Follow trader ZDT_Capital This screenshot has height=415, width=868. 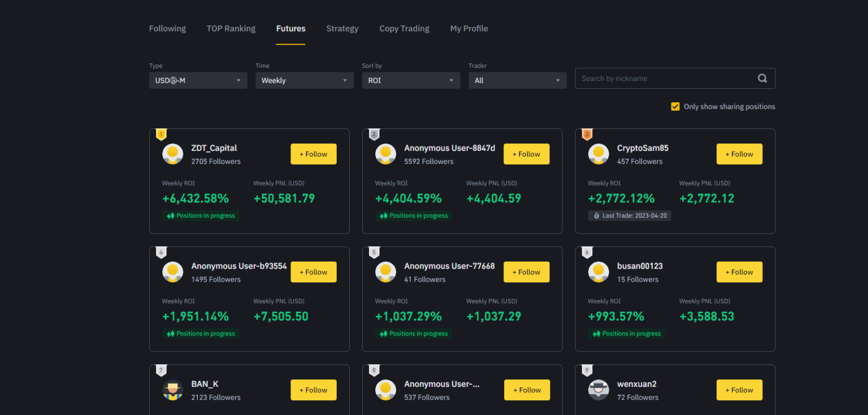[314, 154]
